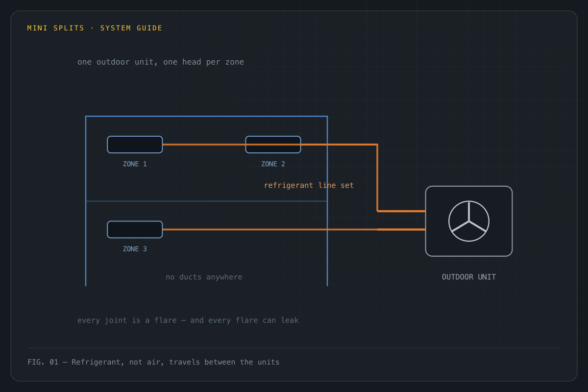Screen dimensions: 588x392
Task: Click the orange line leaving Zone 3
Action: 294,229
